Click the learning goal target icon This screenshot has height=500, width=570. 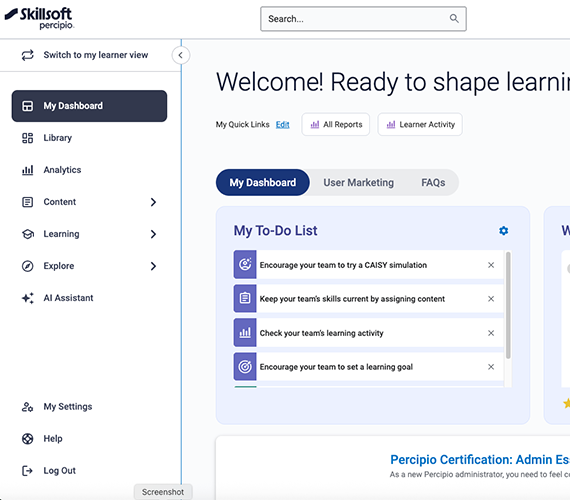245,367
